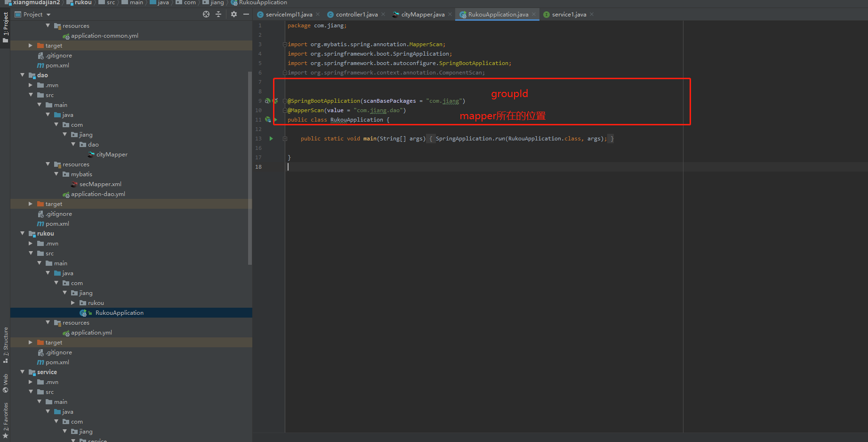Image resolution: width=868 pixels, height=442 pixels.
Task: Select secMapper.xml file
Action: 100,184
